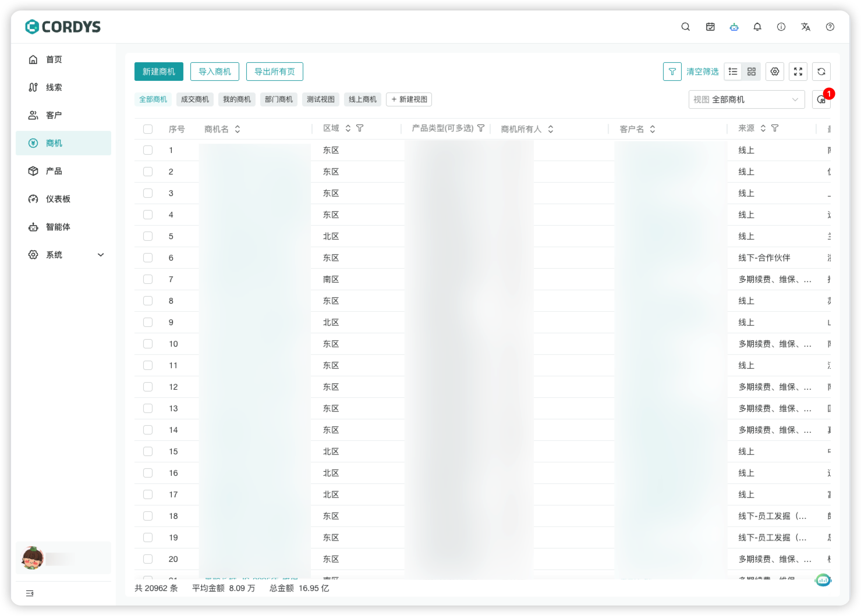Image resolution: width=861 pixels, height=616 pixels.
Task: Open table column settings gear icon
Action: click(x=775, y=72)
